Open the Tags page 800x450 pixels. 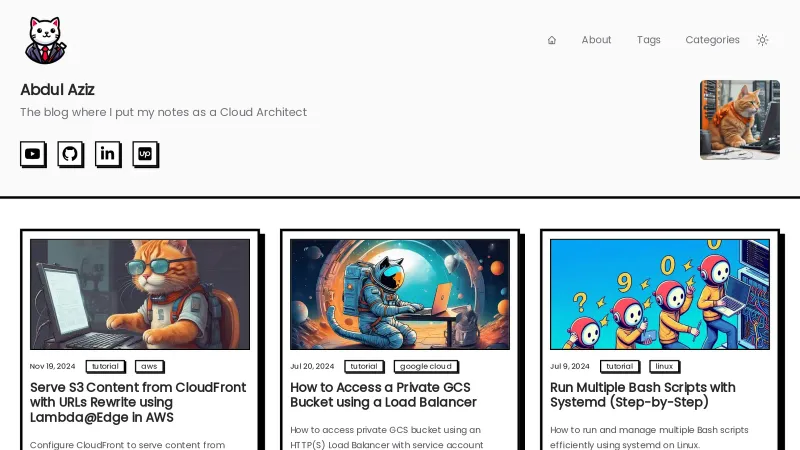648,40
